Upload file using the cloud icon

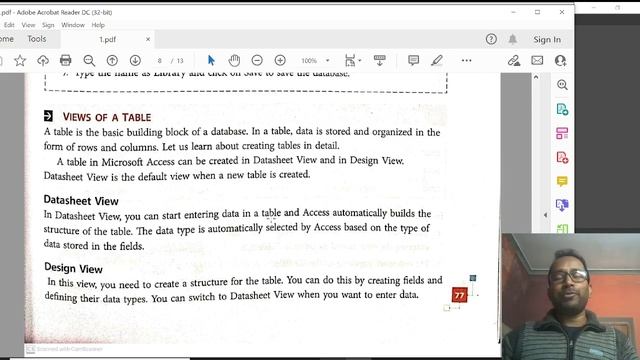tap(43, 61)
